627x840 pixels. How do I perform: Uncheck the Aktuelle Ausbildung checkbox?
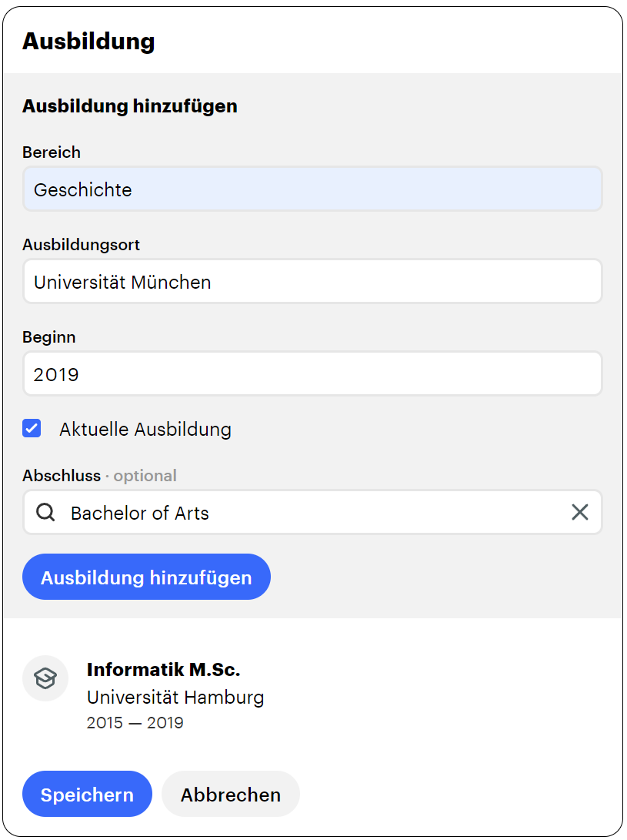(32, 429)
